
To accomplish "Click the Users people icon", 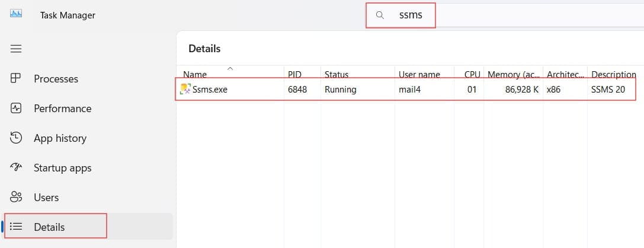I will pos(15,197).
